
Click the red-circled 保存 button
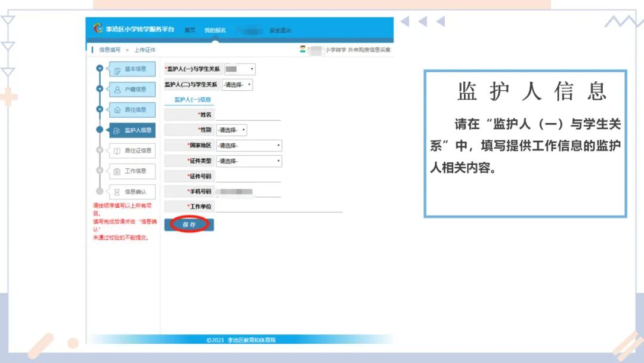click(189, 225)
